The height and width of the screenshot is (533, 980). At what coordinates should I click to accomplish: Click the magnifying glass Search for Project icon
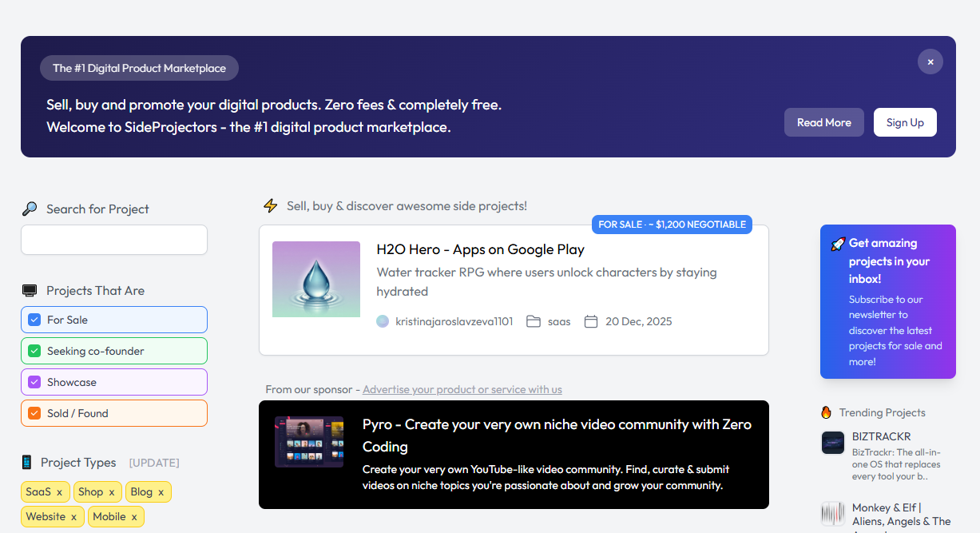point(30,209)
